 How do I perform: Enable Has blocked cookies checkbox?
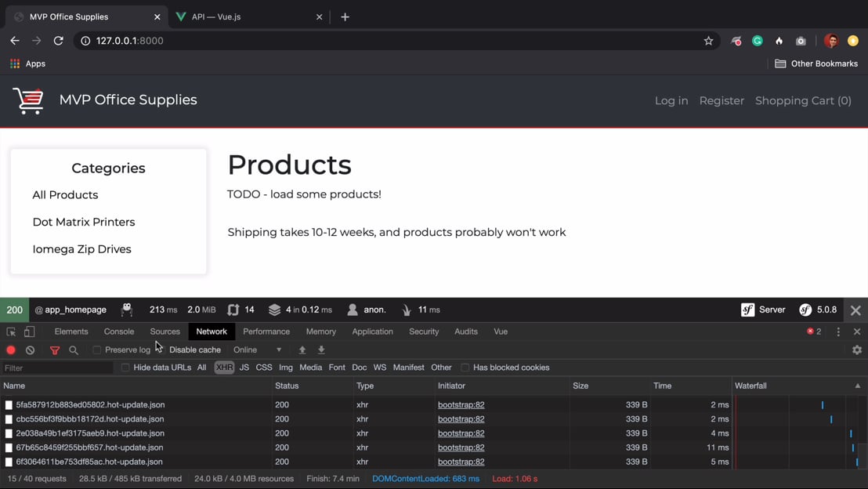(465, 368)
